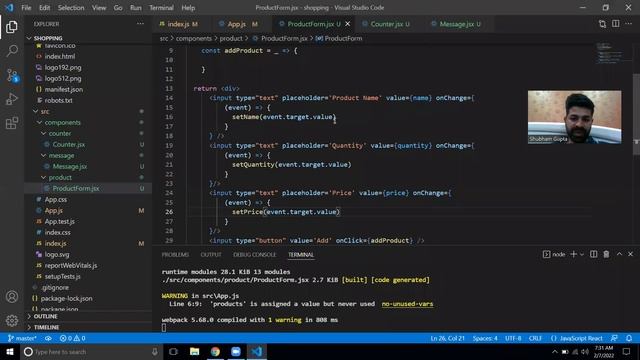Change indentation Spaces: 4
Viewport: 640px width, 360px height.
[485, 338]
